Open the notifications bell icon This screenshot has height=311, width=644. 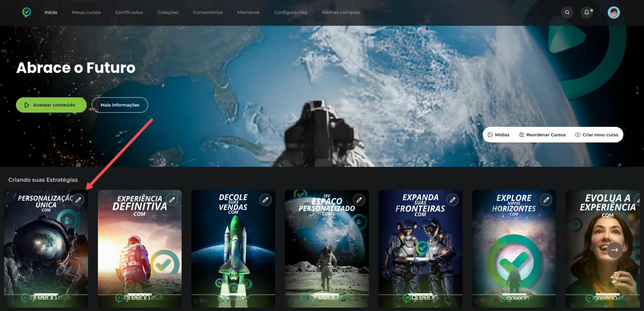pos(587,12)
